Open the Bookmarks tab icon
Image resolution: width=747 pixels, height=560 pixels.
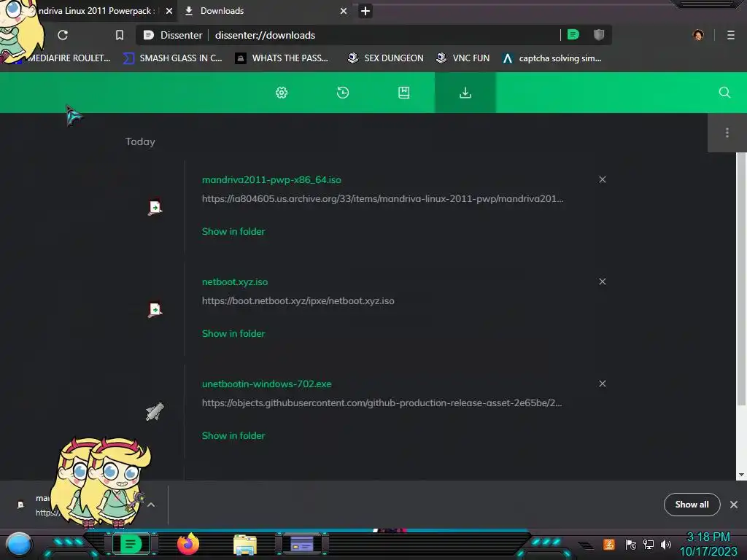tap(404, 93)
